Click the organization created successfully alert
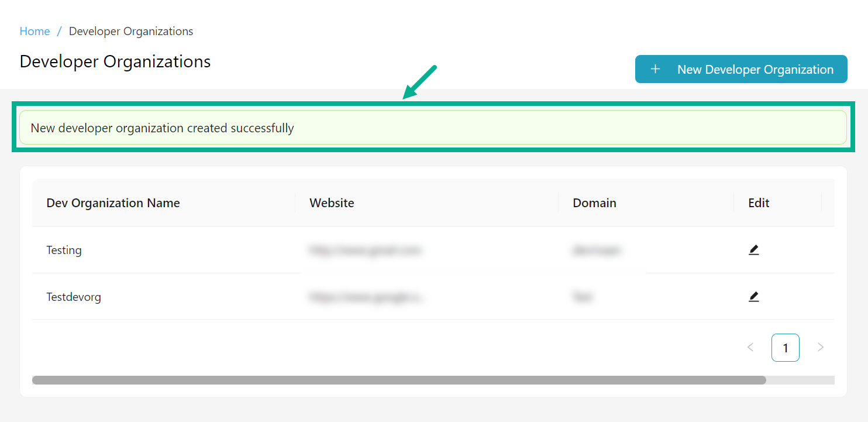 (433, 128)
